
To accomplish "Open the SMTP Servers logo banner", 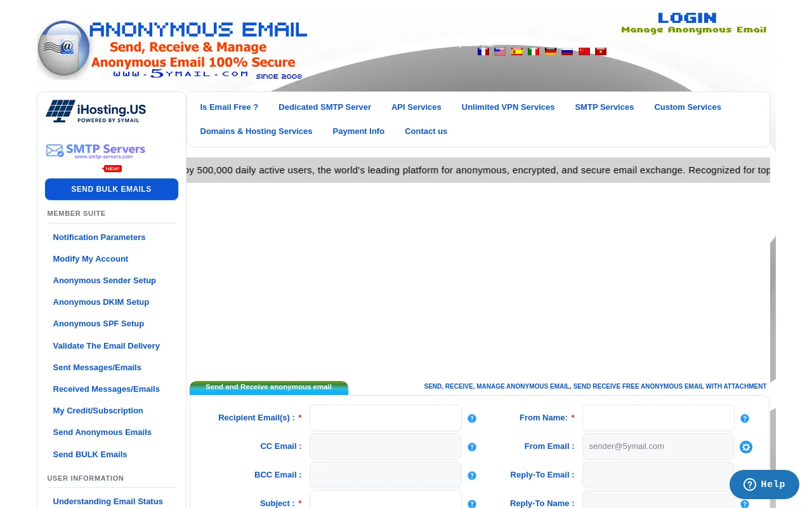I will point(96,151).
